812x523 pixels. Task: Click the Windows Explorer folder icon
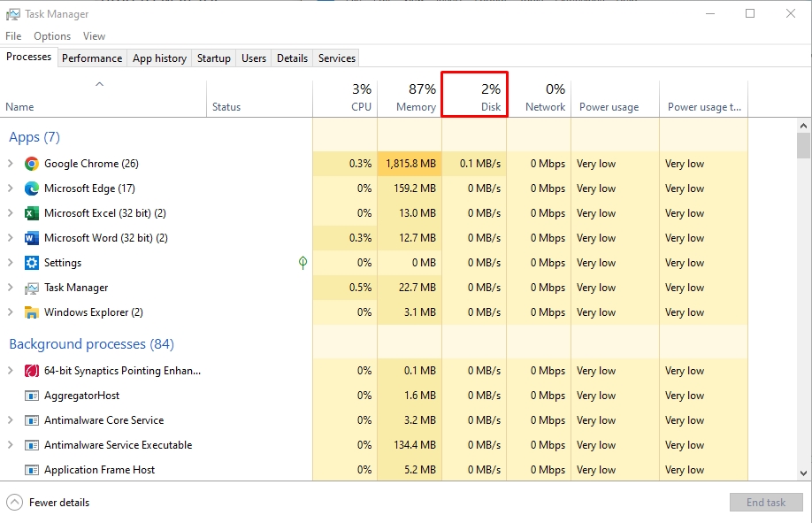[32, 312]
